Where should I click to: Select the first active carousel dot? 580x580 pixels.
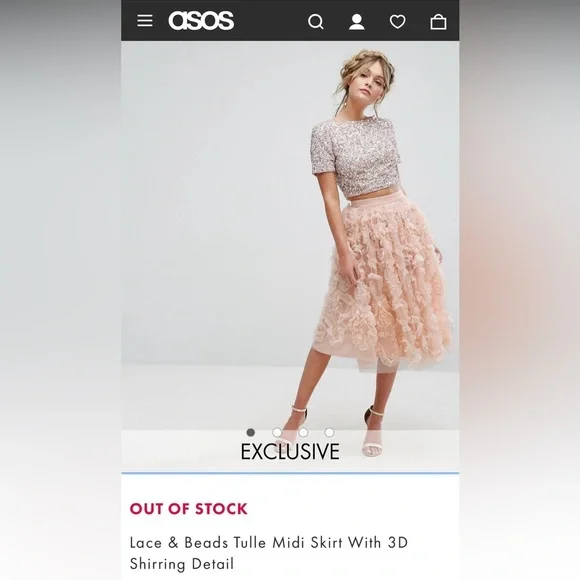point(251,432)
